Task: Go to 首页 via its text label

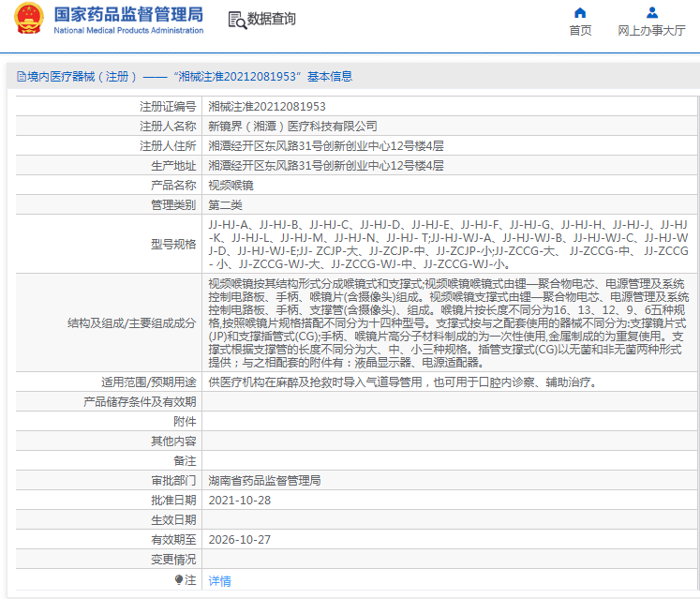Action: tap(580, 31)
